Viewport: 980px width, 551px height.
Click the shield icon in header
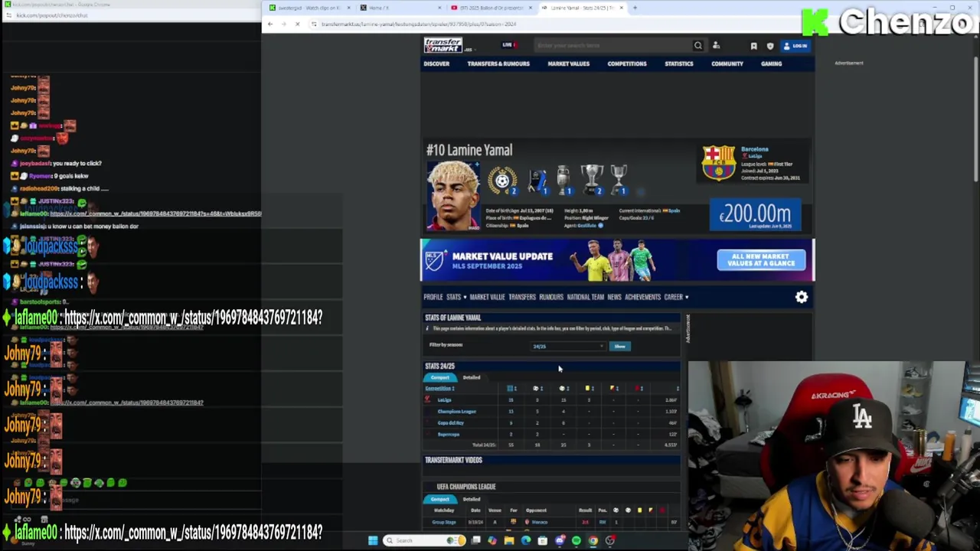(770, 46)
